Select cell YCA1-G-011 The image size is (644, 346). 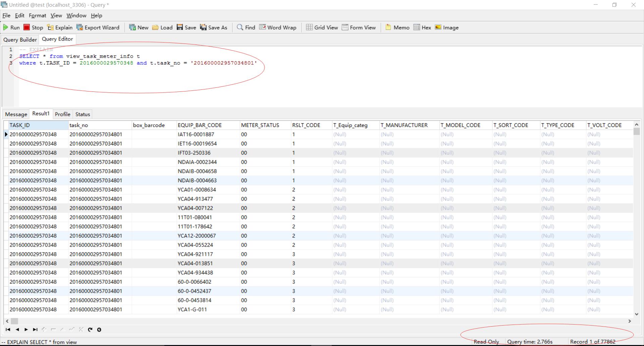point(208,309)
